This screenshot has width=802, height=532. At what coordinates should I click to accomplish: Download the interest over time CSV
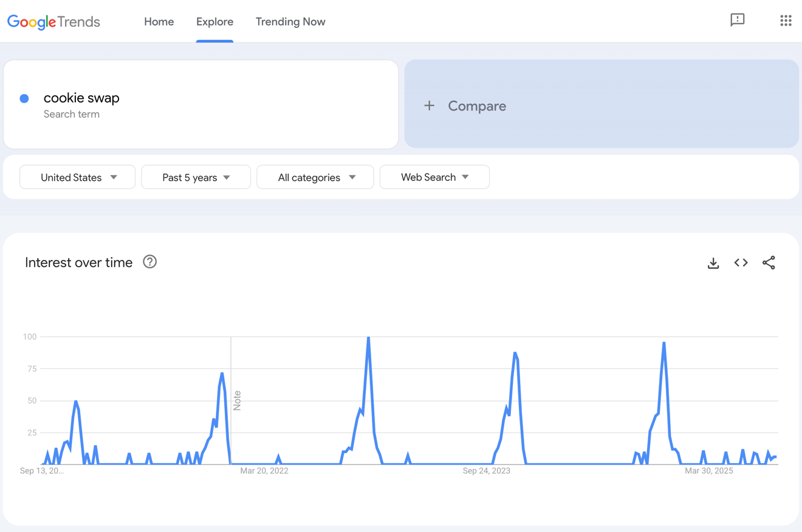tap(713, 263)
